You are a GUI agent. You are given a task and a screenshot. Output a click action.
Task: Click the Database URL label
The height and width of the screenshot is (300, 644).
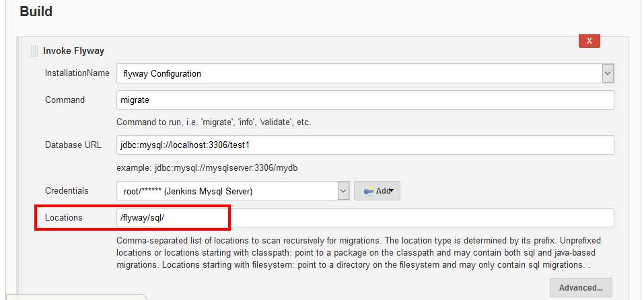click(x=73, y=145)
